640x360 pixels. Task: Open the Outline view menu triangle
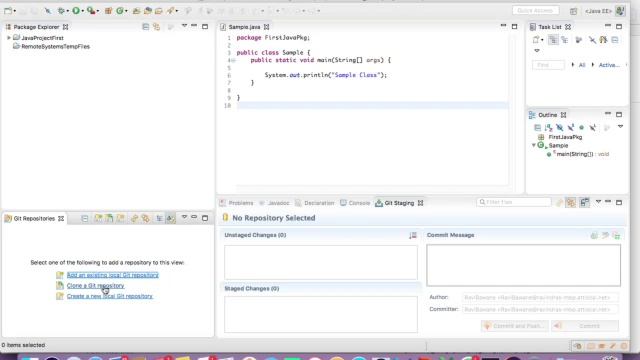(x=620, y=127)
